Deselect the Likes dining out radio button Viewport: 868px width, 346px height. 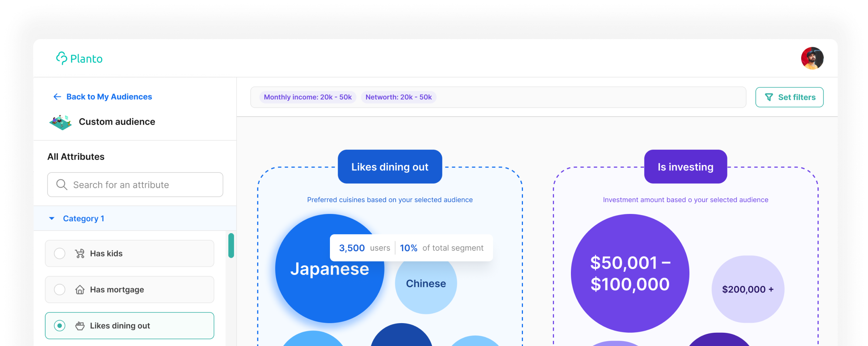tap(59, 326)
